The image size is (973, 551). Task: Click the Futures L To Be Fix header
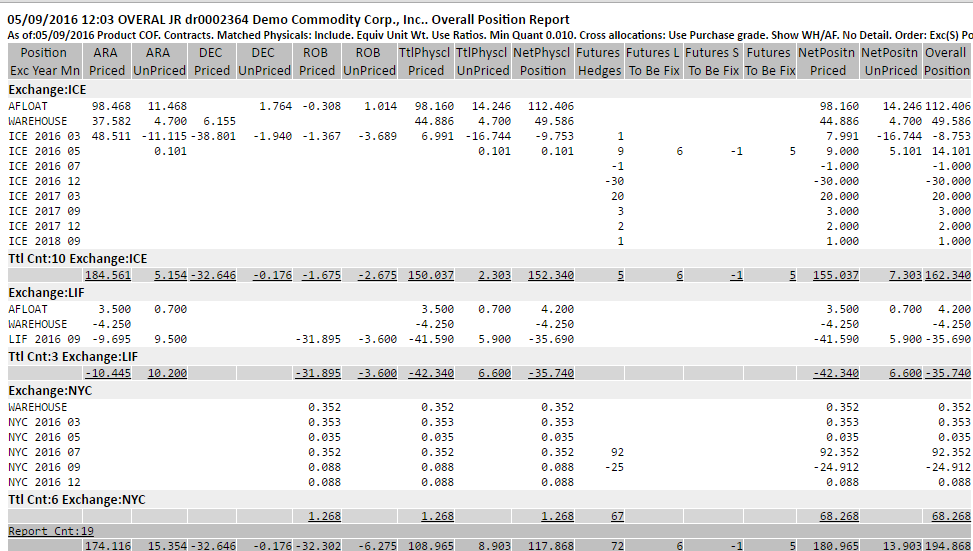pos(654,61)
